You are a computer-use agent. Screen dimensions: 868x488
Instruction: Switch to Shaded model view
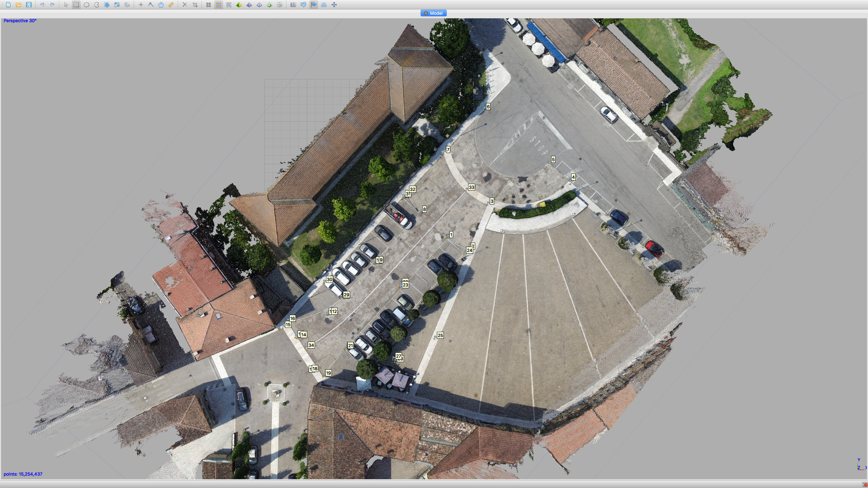click(239, 5)
